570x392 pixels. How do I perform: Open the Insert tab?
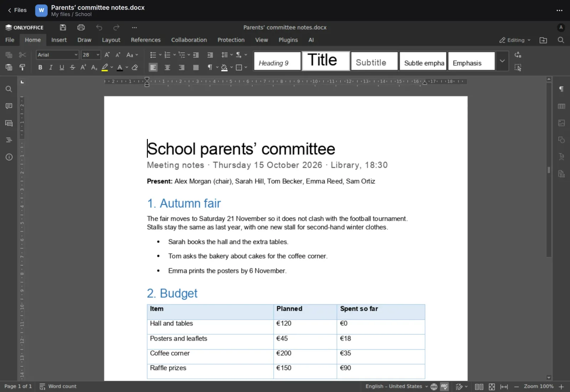click(59, 40)
